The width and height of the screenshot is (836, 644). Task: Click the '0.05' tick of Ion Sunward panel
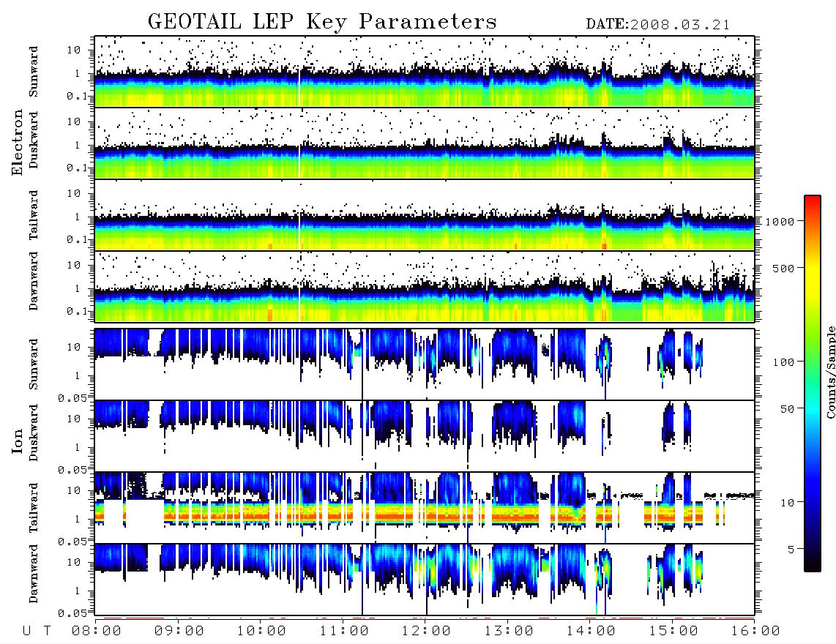[x=72, y=397]
